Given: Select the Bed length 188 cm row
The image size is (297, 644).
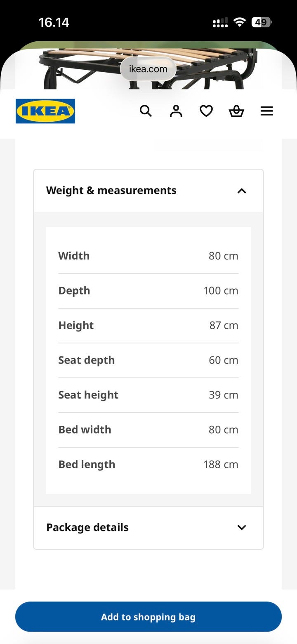Looking at the screenshot, I should [x=148, y=465].
